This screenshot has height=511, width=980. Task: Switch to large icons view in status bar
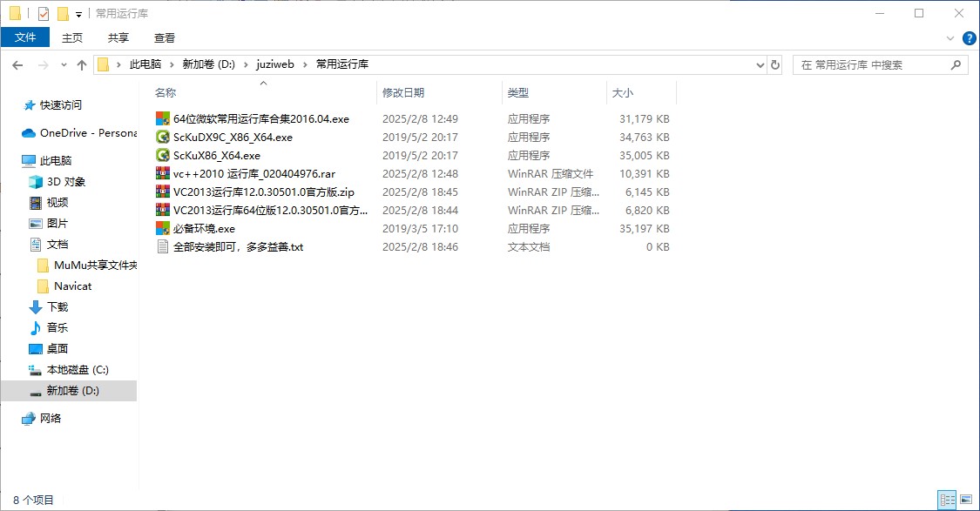tap(966, 500)
